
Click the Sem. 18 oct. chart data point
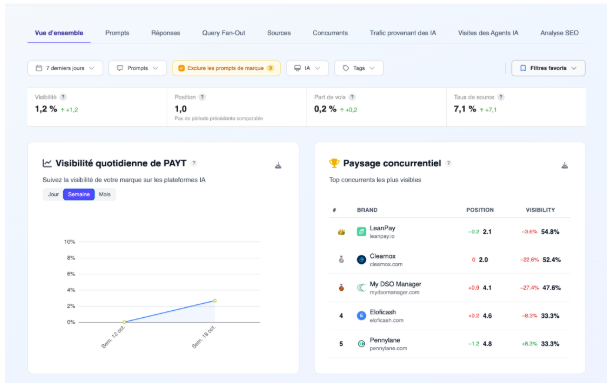[124, 322]
